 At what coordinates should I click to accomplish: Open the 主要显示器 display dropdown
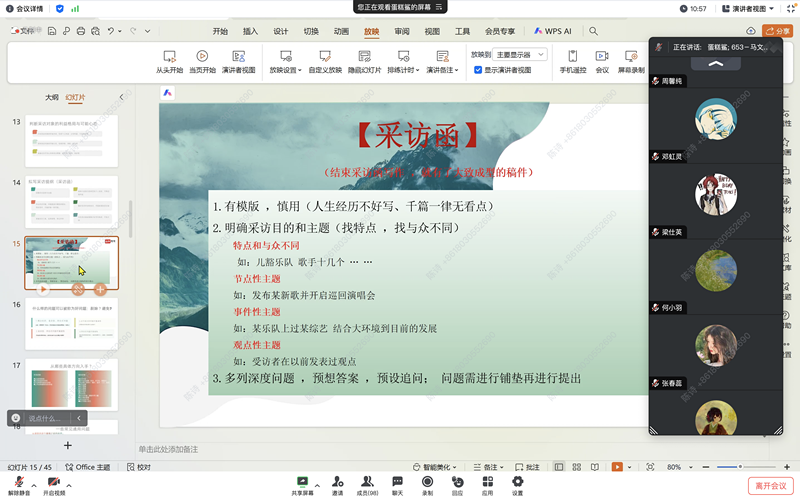(x=522, y=54)
